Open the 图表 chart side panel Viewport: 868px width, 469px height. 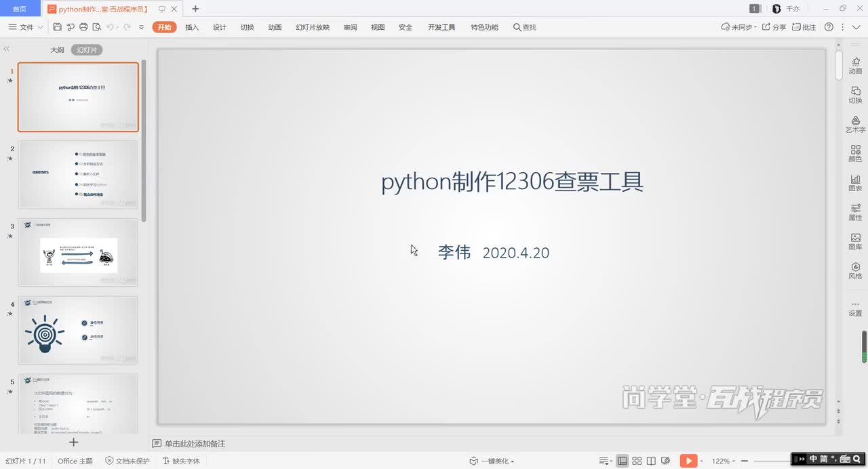pyautogui.click(x=855, y=183)
